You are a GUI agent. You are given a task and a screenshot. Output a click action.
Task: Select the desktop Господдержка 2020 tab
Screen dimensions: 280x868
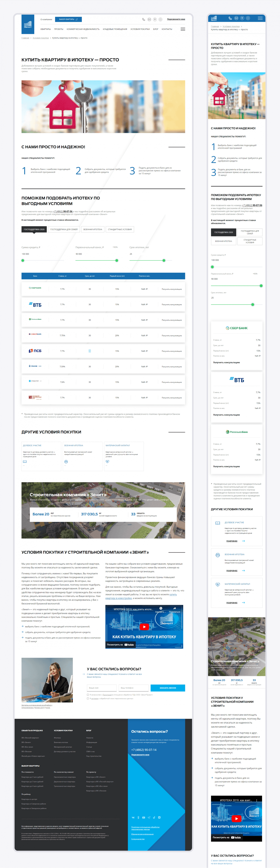point(34,229)
